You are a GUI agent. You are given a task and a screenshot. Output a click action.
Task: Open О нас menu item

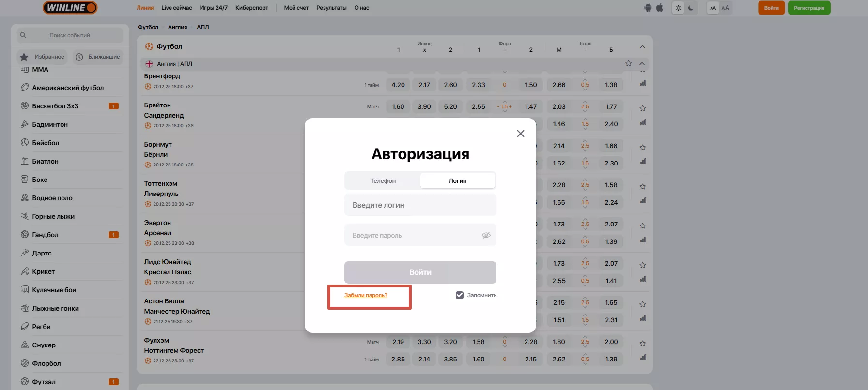pos(361,8)
